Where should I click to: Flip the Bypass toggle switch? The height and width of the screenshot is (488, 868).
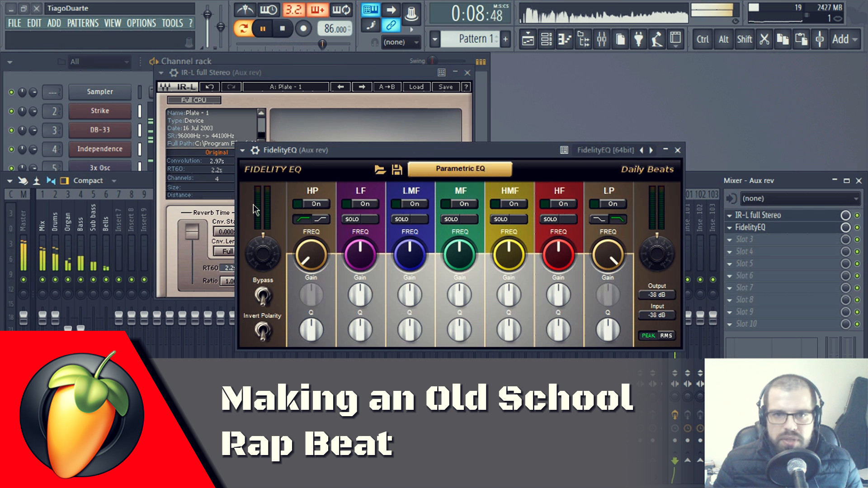pos(262,296)
